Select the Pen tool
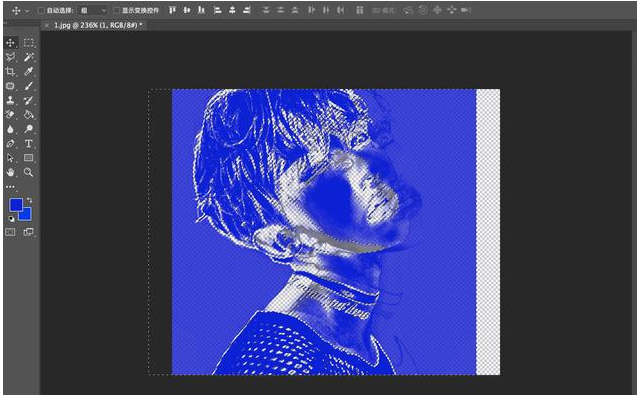The image size is (637, 395). click(x=10, y=143)
